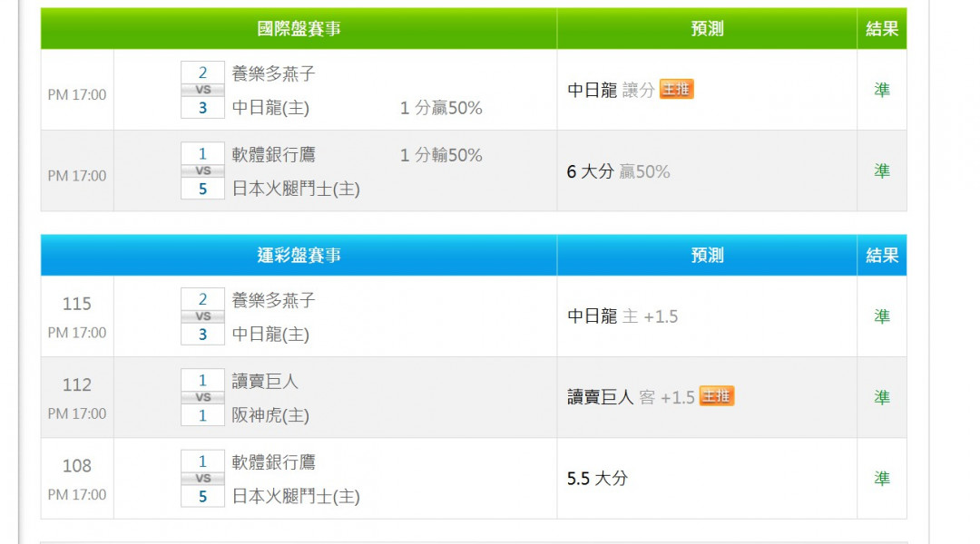Image resolution: width=980 pixels, height=544 pixels.
Task: Click VS icon in game 112 row
Action: (202, 397)
